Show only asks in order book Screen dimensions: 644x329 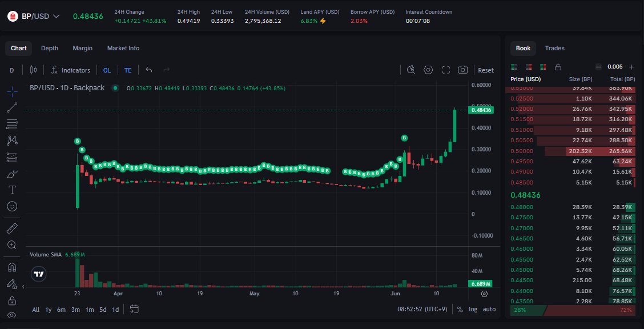pos(529,67)
